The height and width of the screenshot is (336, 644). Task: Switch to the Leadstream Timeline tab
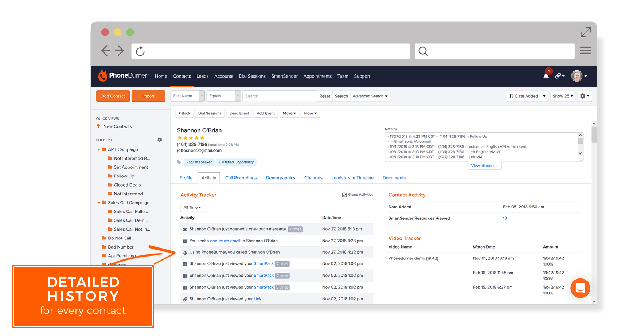(x=352, y=178)
